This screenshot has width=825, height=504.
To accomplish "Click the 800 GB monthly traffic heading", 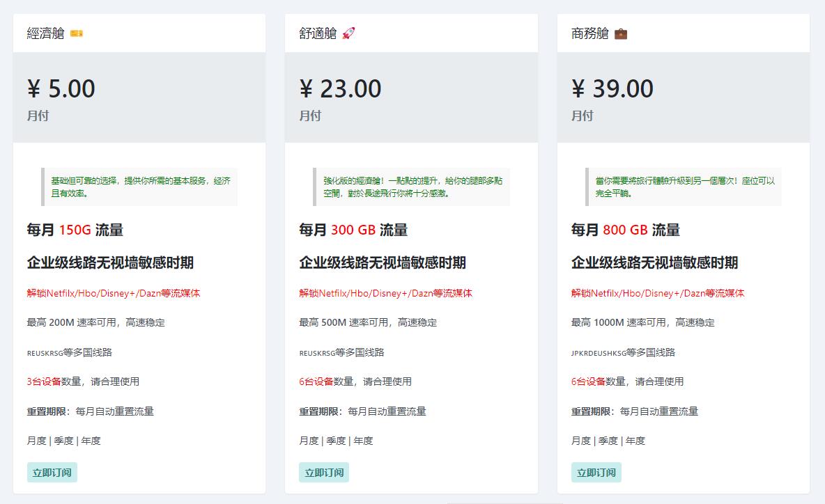I will click(626, 230).
